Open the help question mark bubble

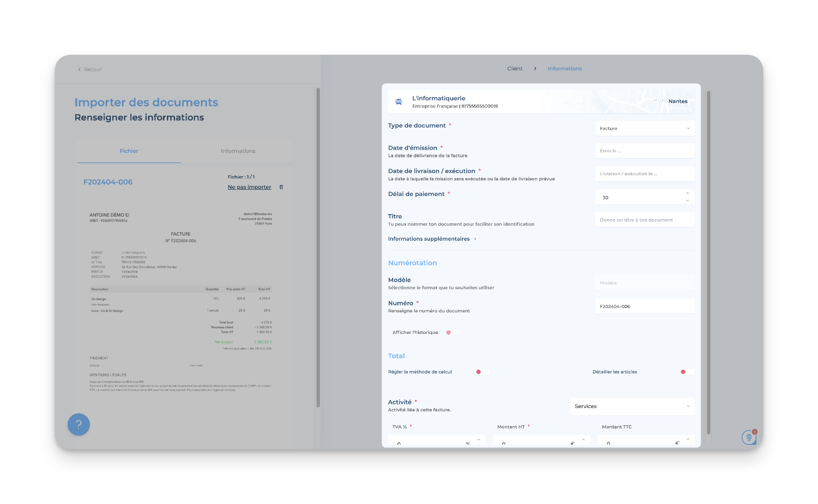79,424
